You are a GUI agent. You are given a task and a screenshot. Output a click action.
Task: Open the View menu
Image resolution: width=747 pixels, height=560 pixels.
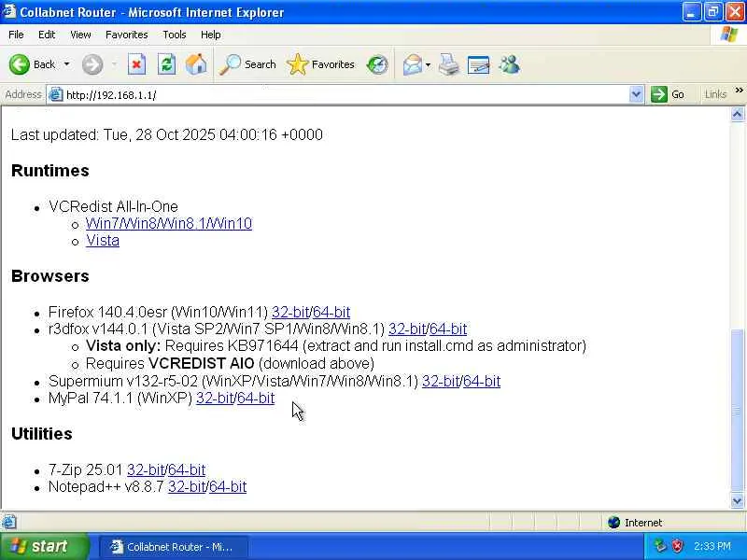80,35
